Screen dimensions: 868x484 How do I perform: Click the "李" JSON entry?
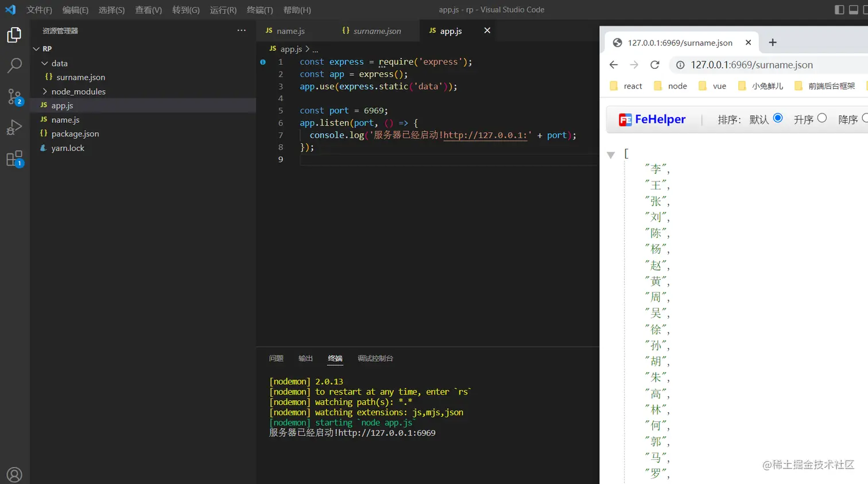pyautogui.click(x=657, y=169)
